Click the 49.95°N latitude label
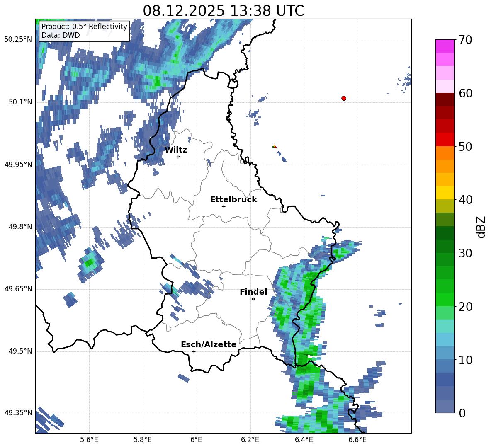Image resolution: width=491 pixels, height=448 pixels. [x=18, y=164]
